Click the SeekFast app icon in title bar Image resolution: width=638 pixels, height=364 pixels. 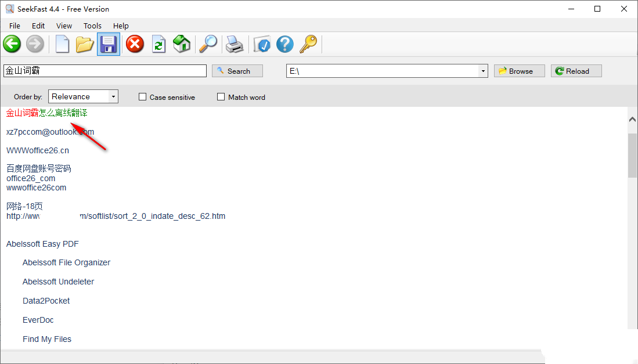click(x=10, y=9)
